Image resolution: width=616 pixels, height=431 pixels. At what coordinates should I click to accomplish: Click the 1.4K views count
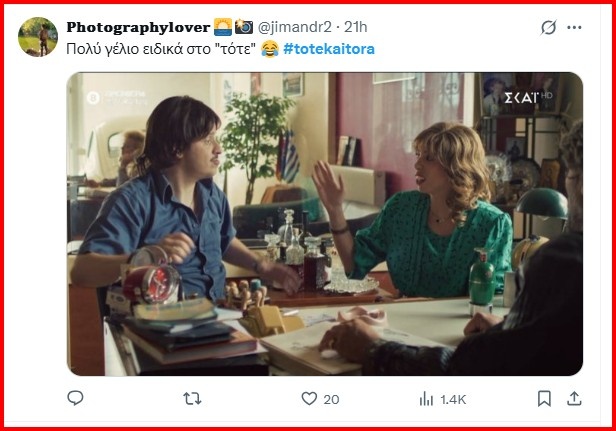[x=453, y=400]
